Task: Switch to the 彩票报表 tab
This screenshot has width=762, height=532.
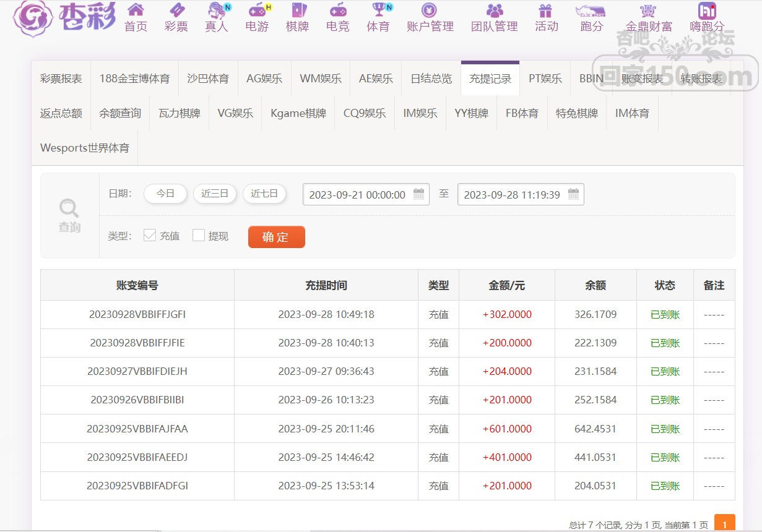Action: pyautogui.click(x=61, y=79)
